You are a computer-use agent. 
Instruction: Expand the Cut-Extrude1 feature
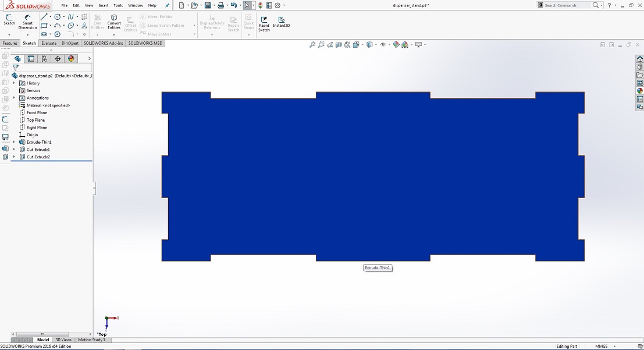tap(14, 150)
